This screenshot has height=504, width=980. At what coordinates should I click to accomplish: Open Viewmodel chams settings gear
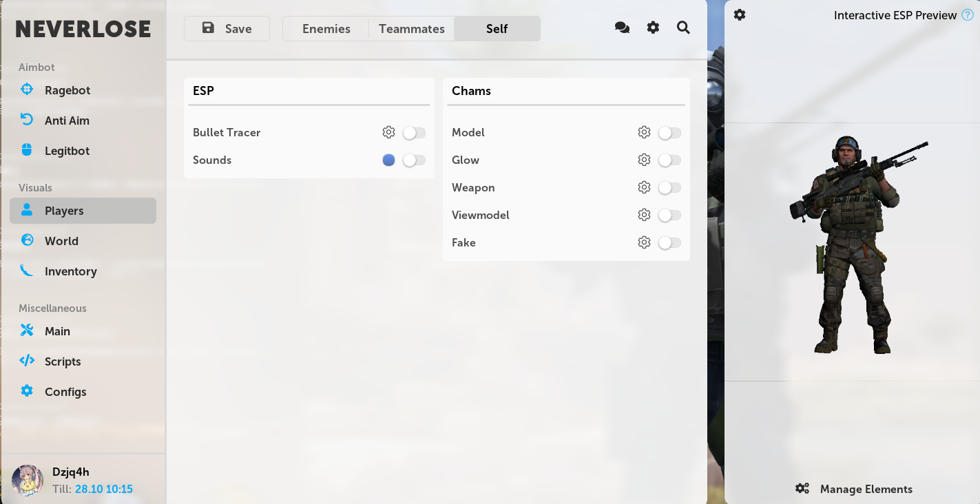(644, 215)
